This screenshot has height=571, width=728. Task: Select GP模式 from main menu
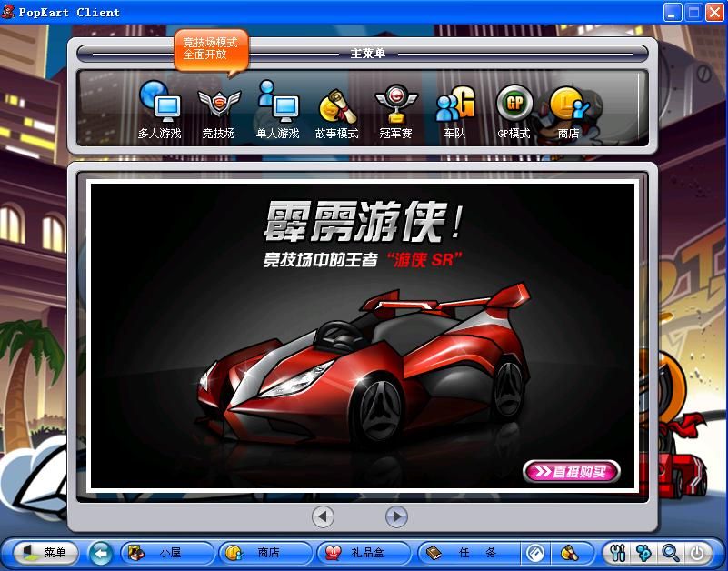click(514, 110)
